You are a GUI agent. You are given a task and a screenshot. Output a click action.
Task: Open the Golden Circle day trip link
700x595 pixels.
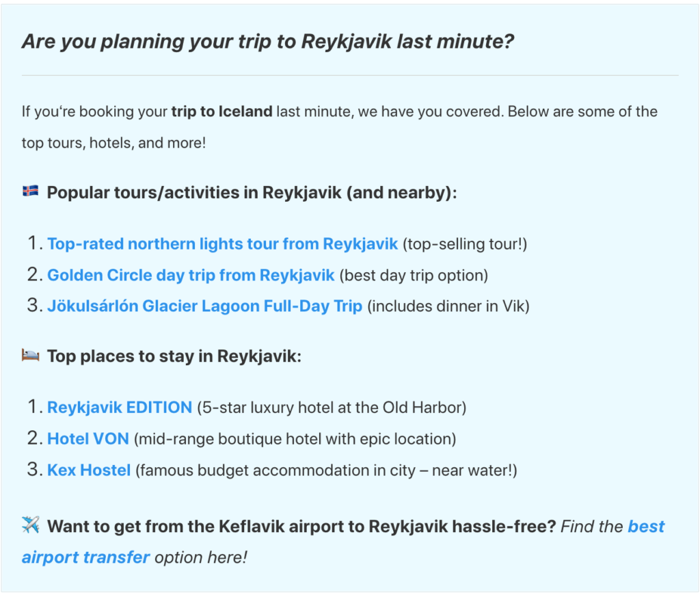tap(191, 275)
